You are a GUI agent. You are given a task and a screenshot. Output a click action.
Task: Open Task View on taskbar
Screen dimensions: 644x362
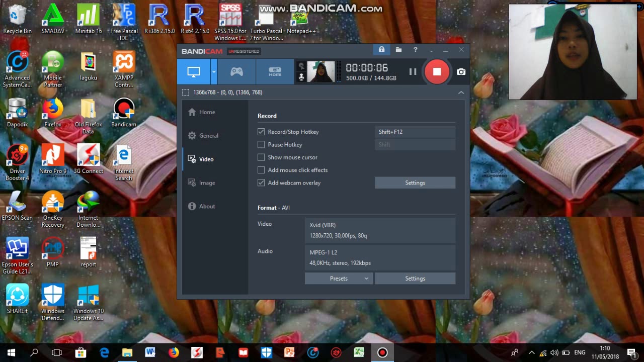point(57,352)
